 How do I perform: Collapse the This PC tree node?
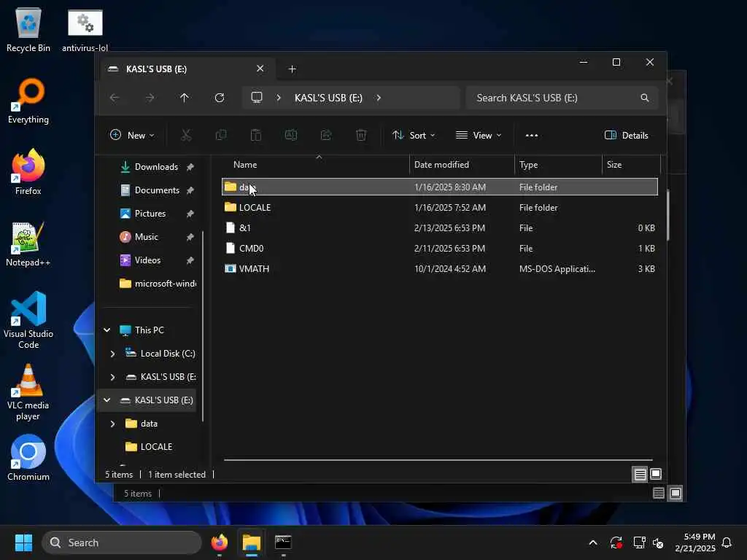coord(107,330)
